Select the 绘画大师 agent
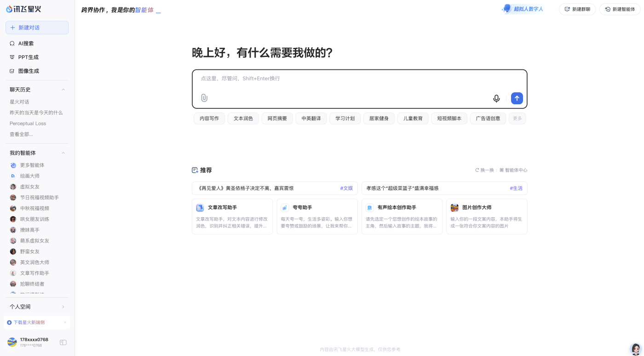The width and height of the screenshot is (644, 356). click(x=29, y=175)
